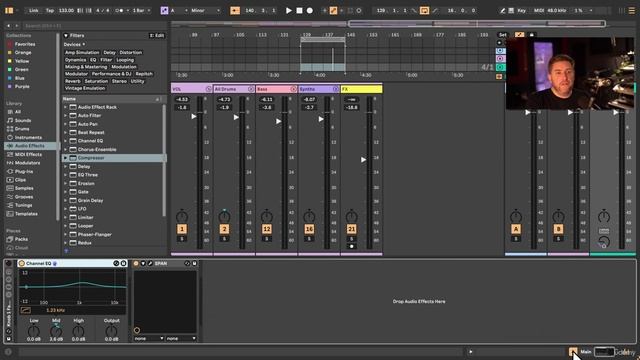Screen dimensions: 640x360
Task: Toggle the orange Follow playback icon
Action: (235, 10)
